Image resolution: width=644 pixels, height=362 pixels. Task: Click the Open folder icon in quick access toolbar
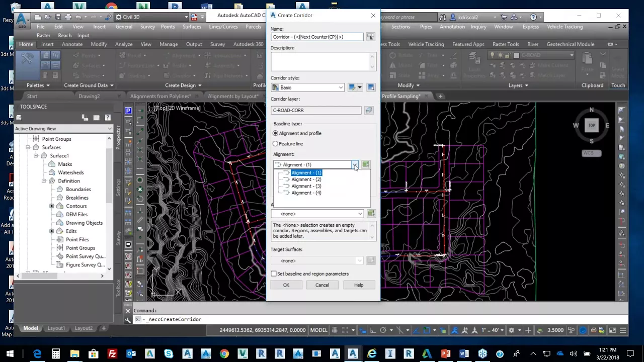coord(48,17)
